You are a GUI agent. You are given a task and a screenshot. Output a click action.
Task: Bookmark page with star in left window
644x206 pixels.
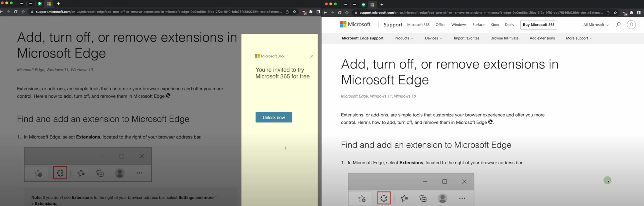point(294,12)
